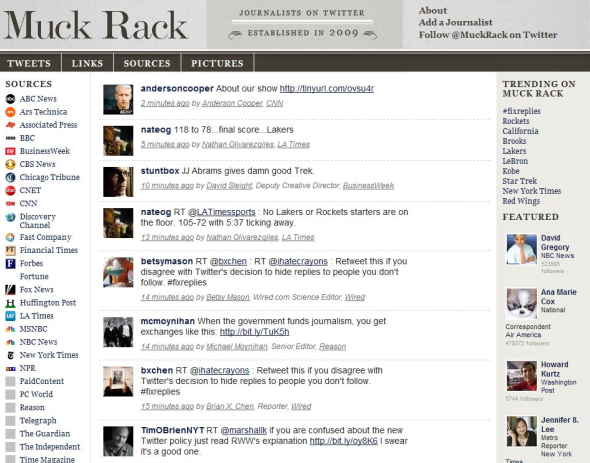This screenshot has height=463, width=590.
Task: Click the NBC News peacock icon
Action: click(x=10, y=342)
